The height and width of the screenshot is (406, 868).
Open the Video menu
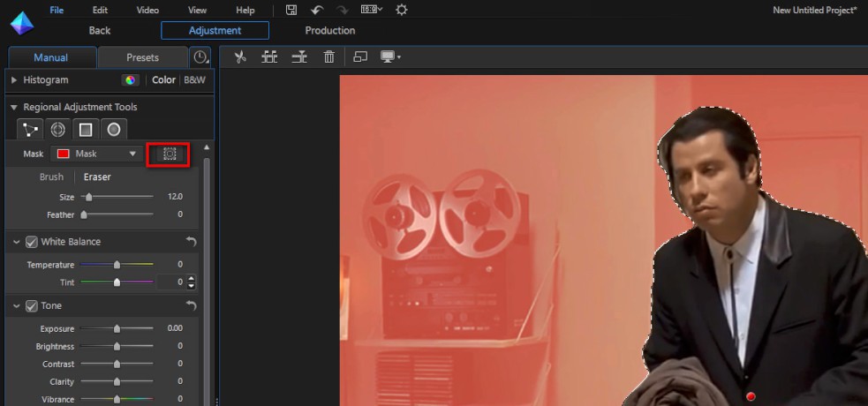tap(147, 10)
